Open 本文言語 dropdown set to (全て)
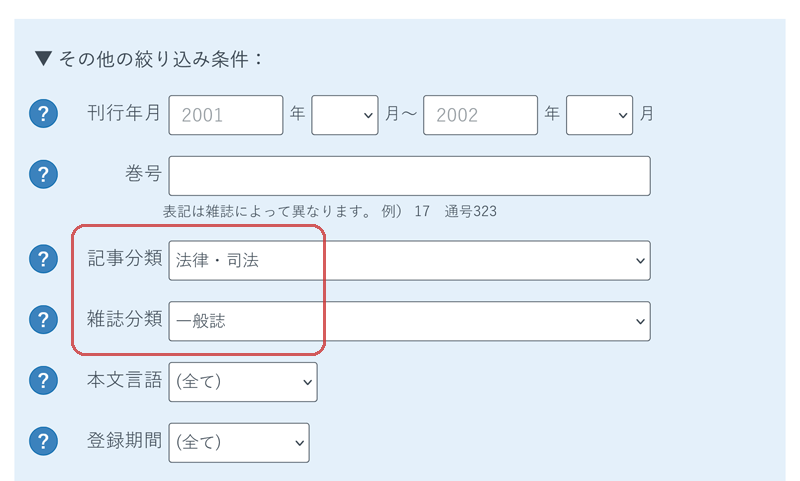Viewport: 800px width, 481px height. 243,382
